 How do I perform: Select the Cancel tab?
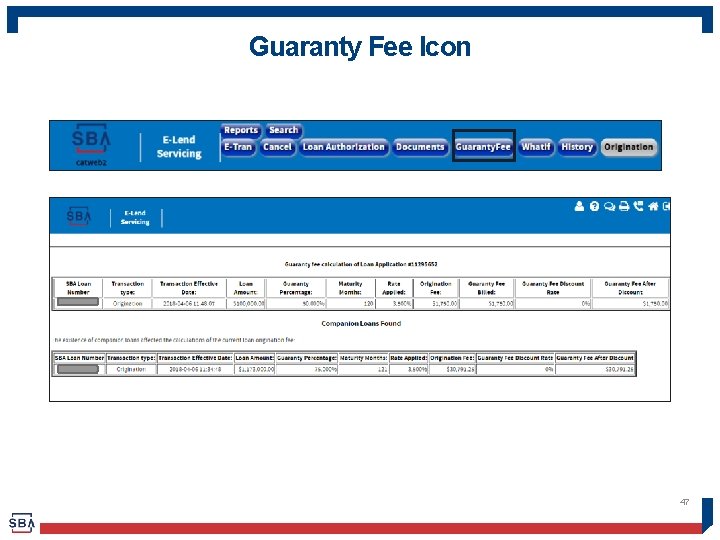pyautogui.click(x=277, y=147)
